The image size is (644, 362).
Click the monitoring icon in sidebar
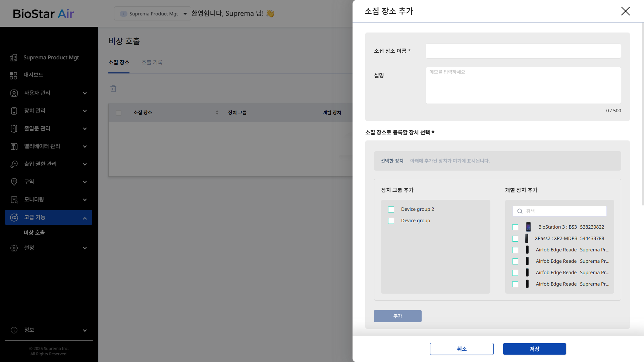coord(14,200)
